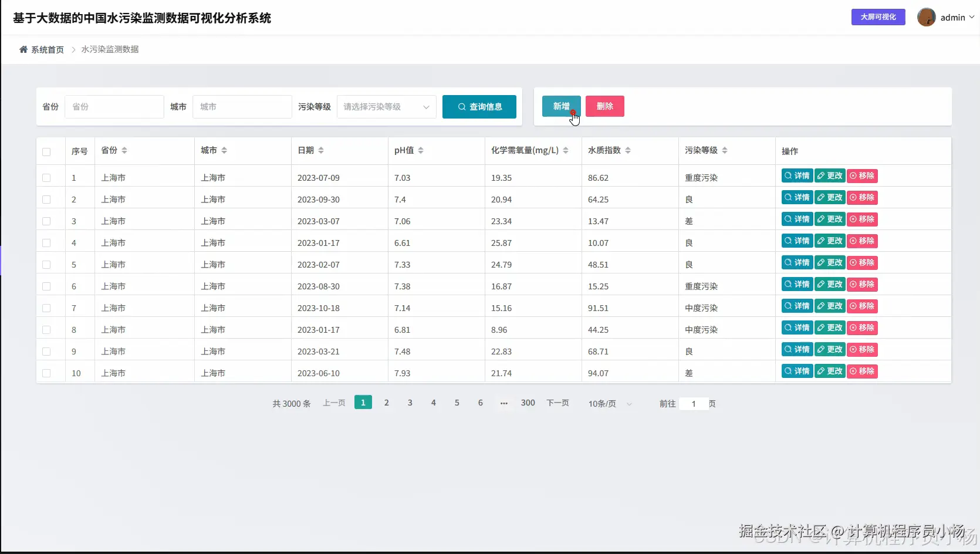Sort by 化学需氧量(mg/L) column arrows
The width and height of the screenshot is (980, 554).
[566, 151]
